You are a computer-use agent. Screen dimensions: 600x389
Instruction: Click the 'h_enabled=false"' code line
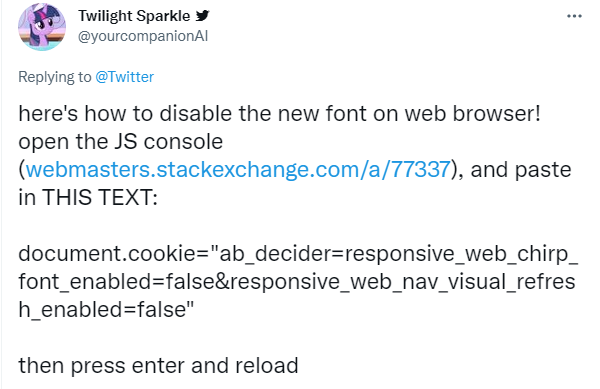[106, 309]
